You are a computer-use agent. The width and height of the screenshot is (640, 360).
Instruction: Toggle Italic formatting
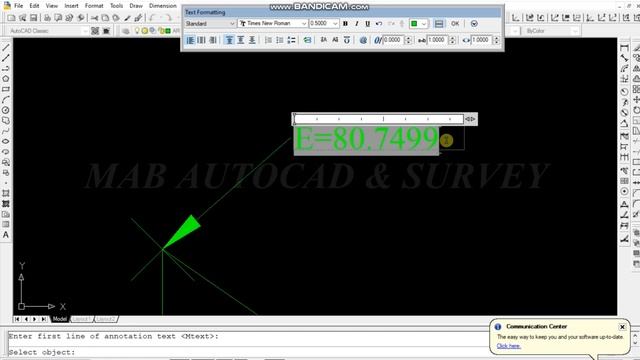(356, 24)
